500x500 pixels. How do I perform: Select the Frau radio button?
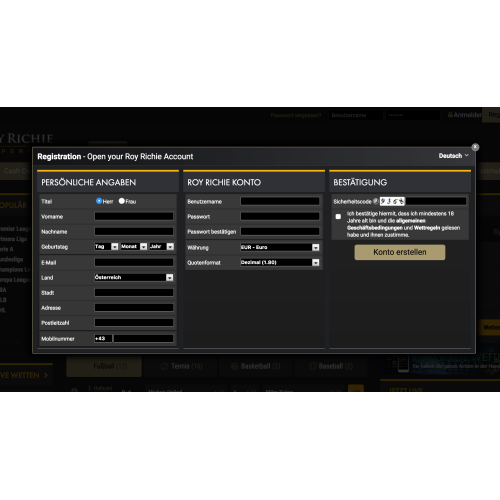point(122,201)
